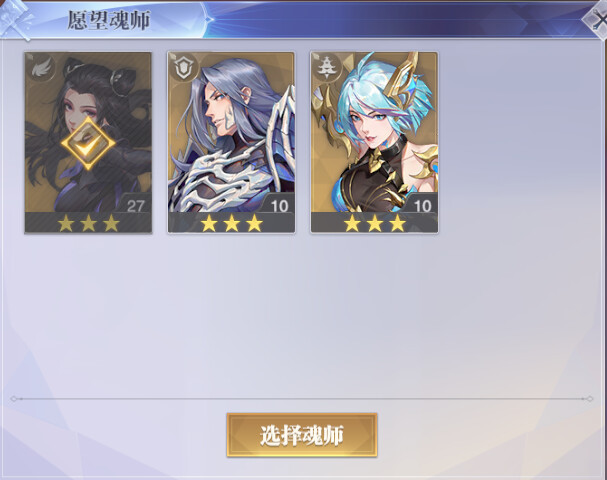Click the level 10 badge on the silver-haired card
The image size is (607, 480).
[x=279, y=206]
